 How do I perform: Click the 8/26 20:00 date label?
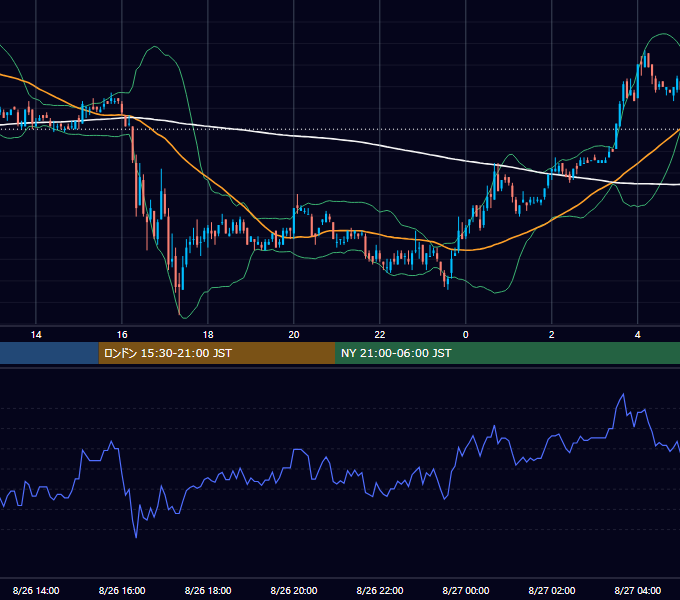tap(294, 590)
